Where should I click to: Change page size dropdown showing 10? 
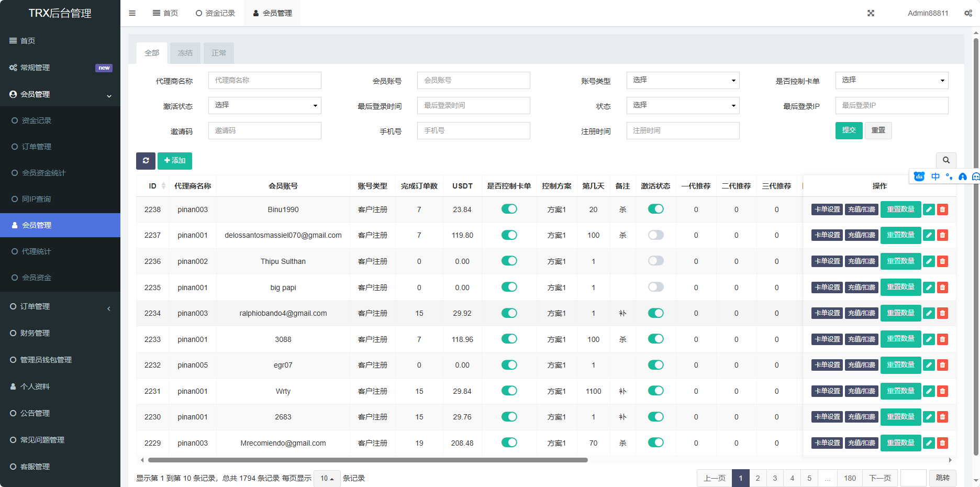coord(327,478)
